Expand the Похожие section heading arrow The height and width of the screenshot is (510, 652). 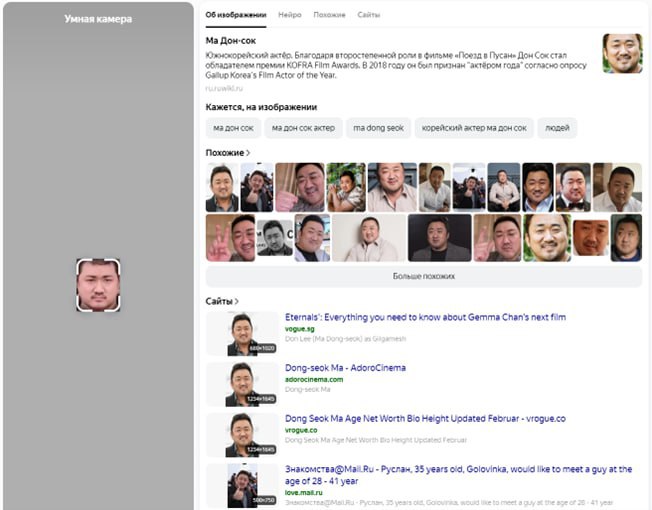tap(248, 153)
